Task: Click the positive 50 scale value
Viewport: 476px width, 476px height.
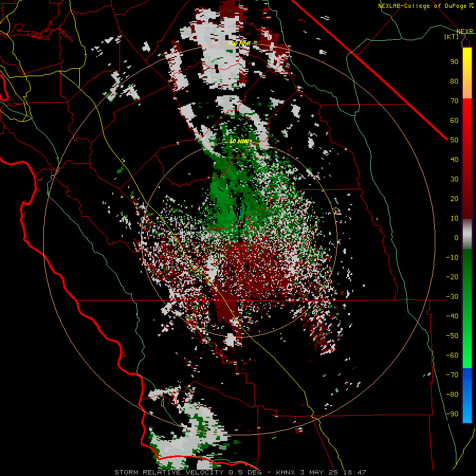Action: [x=454, y=140]
